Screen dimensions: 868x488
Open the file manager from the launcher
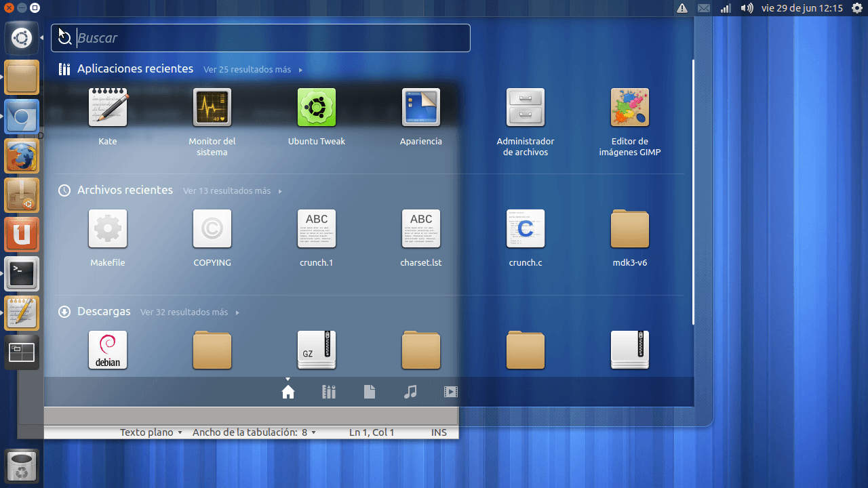point(22,77)
